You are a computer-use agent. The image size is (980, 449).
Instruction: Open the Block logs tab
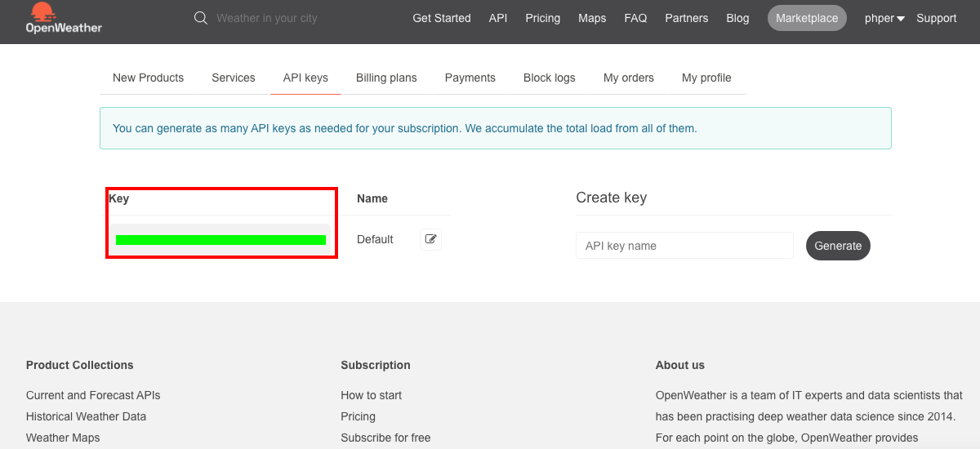[x=549, y=78]
